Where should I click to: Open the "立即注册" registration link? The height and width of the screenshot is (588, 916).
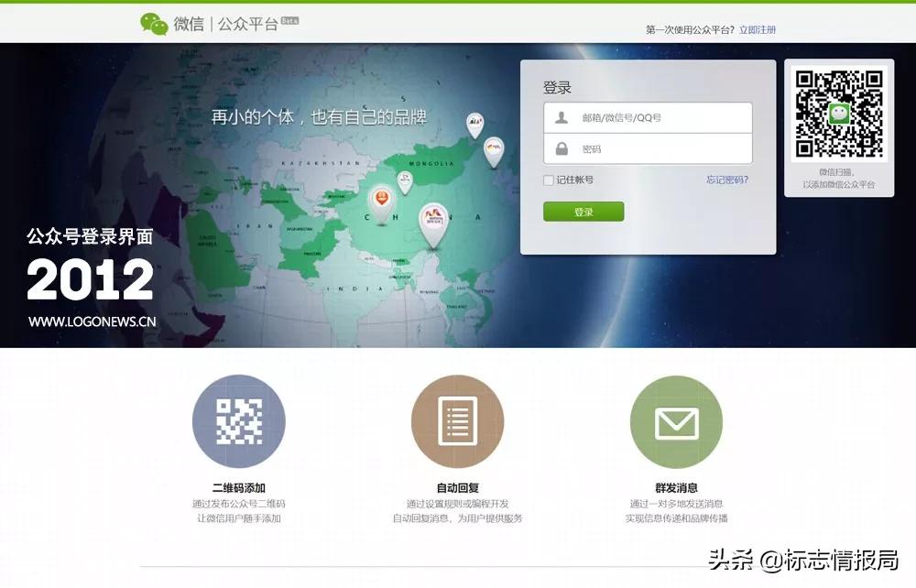(757, 28)
